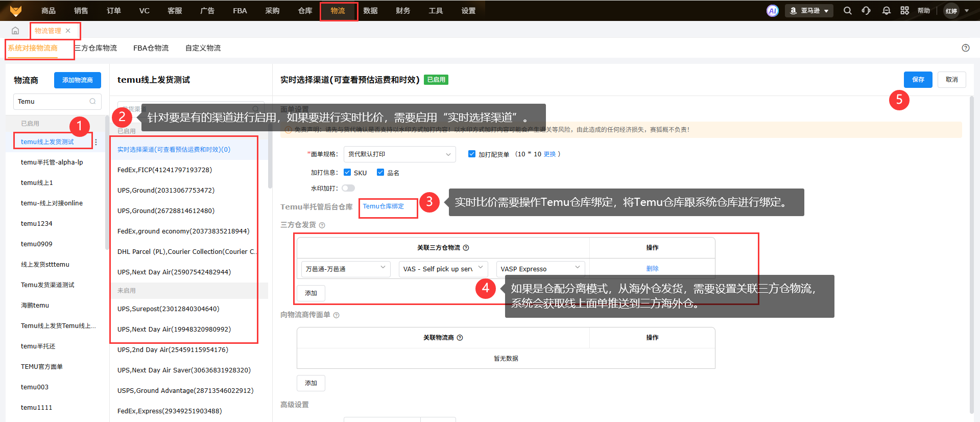The height and width of the screenshot is (422, 980).
Task: Click help question icon beside 关联三方仓物流
Action: pos(466,248)
